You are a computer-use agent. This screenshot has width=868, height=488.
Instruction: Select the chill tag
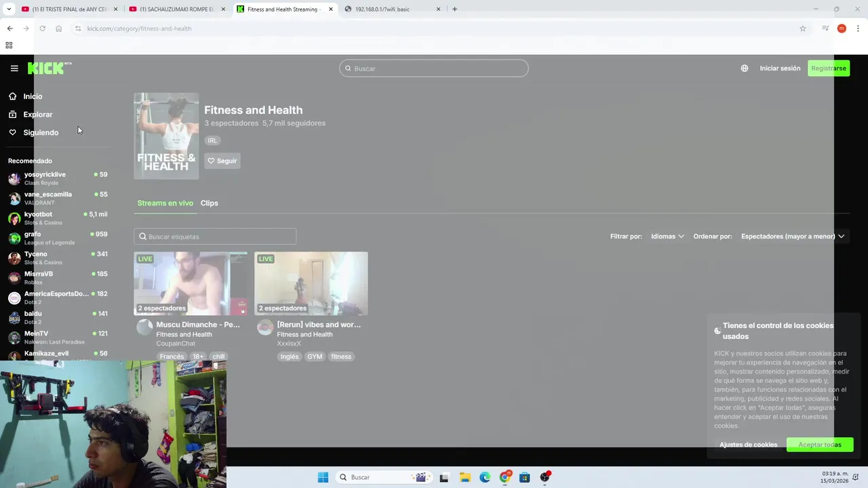218,357
